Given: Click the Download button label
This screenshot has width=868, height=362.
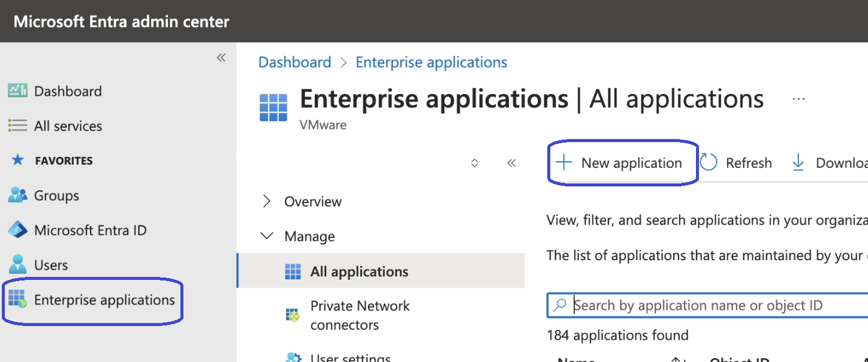Looking at the screenshot, I should (x=842, y=162).
